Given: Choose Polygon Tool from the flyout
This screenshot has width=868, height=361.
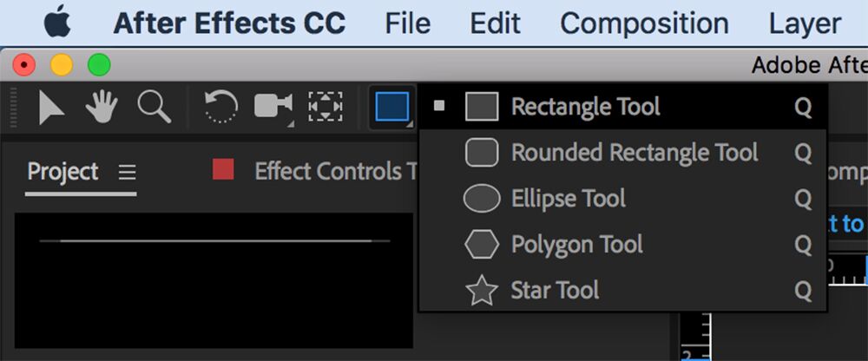Looking at the screenshot, I should [577, 245].
